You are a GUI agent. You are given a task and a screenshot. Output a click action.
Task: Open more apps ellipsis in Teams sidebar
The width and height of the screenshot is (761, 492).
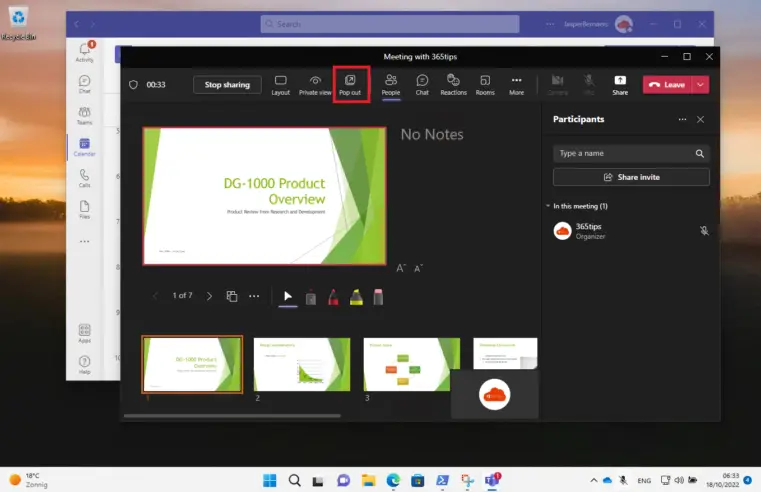84,241
